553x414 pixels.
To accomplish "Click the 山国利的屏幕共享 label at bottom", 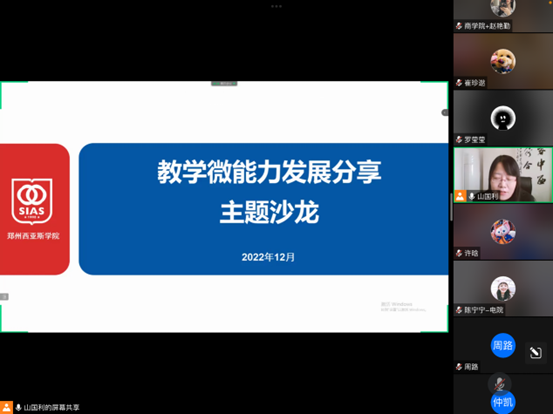I will click(x=51, y=408).
